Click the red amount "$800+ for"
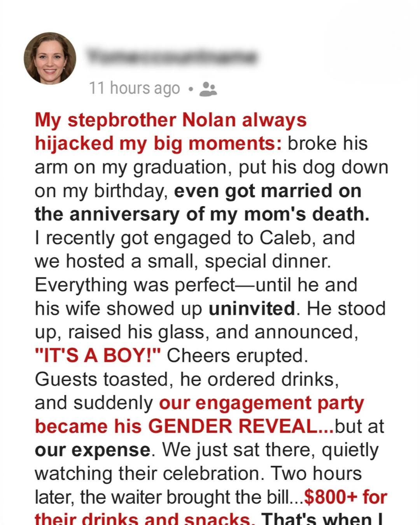Screen dimensions: 420x525 coord(346,497)
